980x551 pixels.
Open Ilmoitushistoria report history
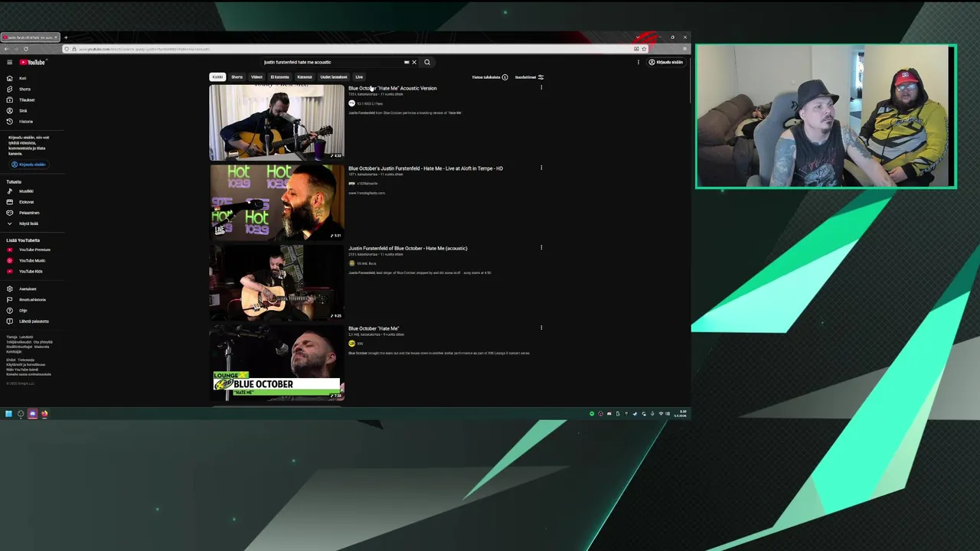coord(32,299)
